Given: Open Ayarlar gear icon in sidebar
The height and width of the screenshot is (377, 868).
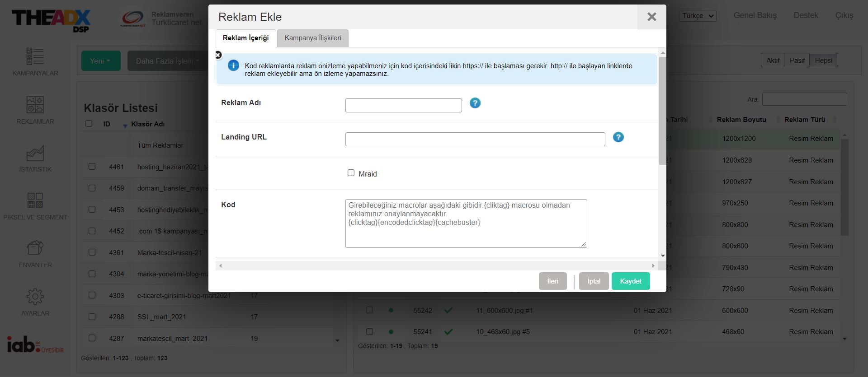Looking at the screenshot, I should coord(35,297).
